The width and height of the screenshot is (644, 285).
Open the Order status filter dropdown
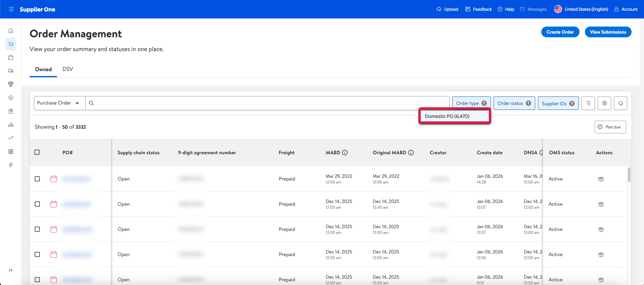click(514, 103)
